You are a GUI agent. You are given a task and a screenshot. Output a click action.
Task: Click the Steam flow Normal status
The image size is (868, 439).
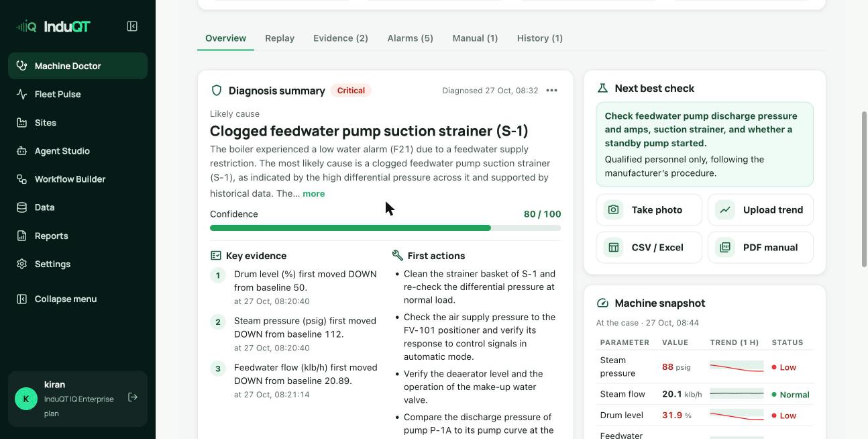click(x=791, y=395)
